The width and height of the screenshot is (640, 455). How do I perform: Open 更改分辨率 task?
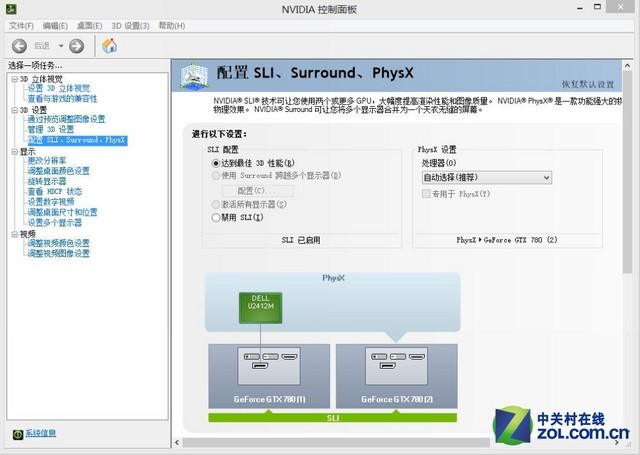point(47,160)
